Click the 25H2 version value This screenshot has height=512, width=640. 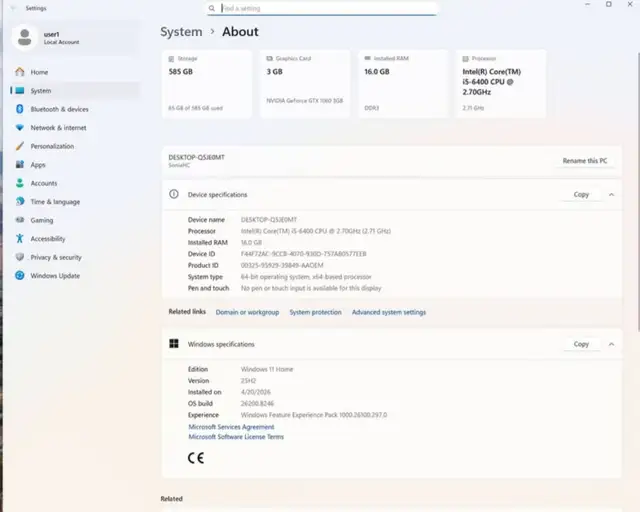pyautogui.click(x=248, y=381)
